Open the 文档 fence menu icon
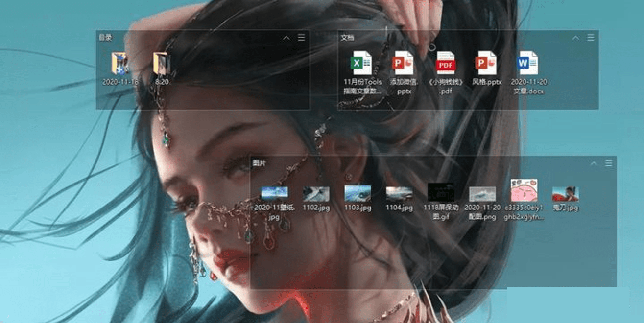644x323 pixels. pyautogui.click(x=591, y=38)
